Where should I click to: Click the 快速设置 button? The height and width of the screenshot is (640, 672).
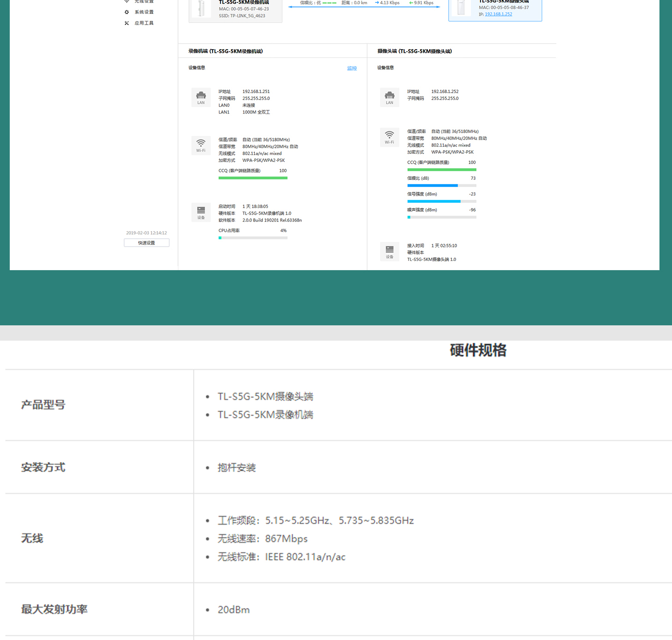tap(146, 243)
